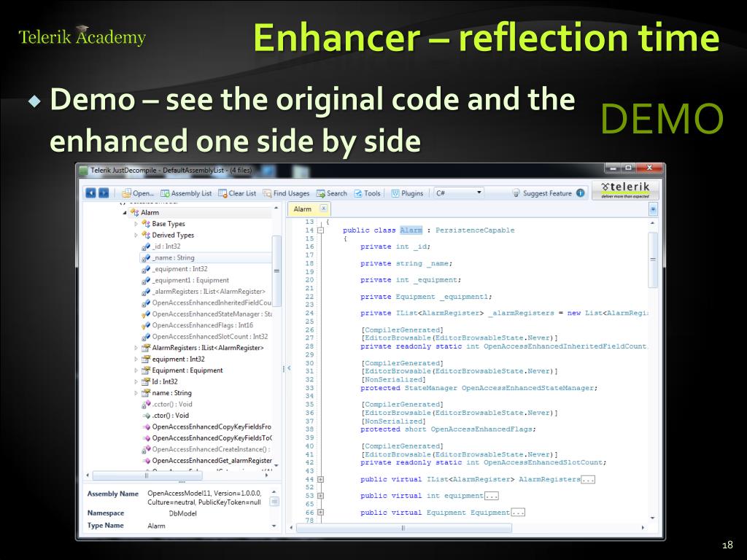Click the OpenAccessEnhancedStateManager field icon
747x560 pixels.
146,314
